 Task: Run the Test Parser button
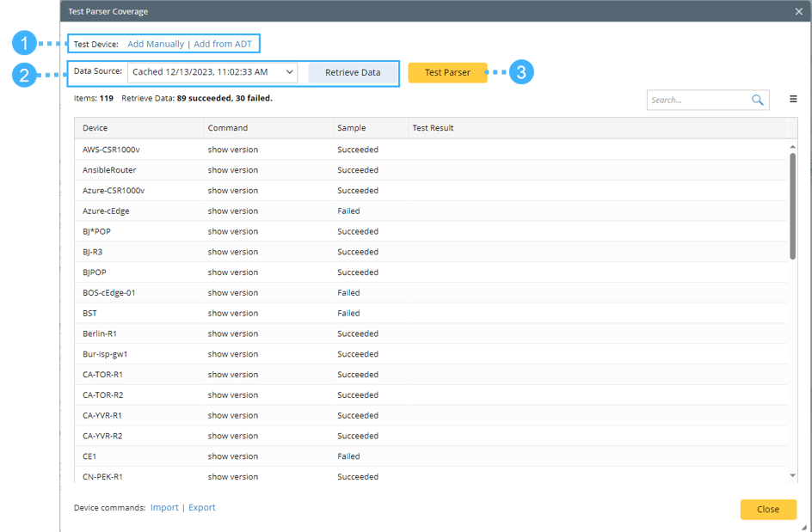point(447,73)
